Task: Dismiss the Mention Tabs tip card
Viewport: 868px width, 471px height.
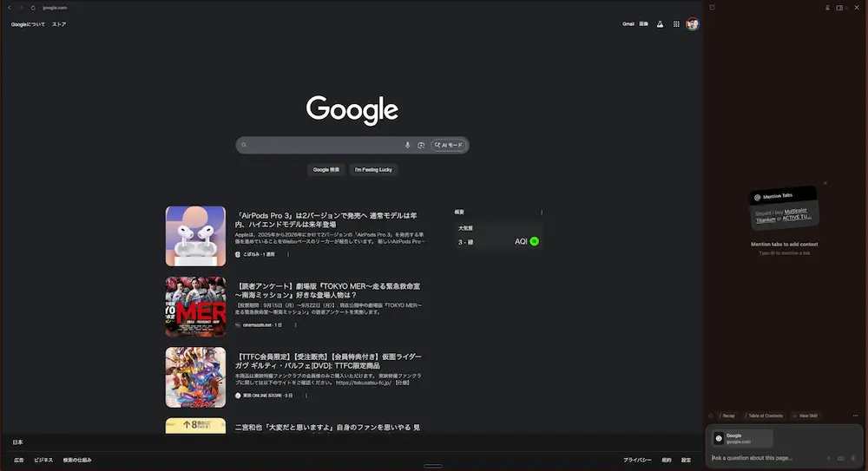Action: [x=825, y=183]
